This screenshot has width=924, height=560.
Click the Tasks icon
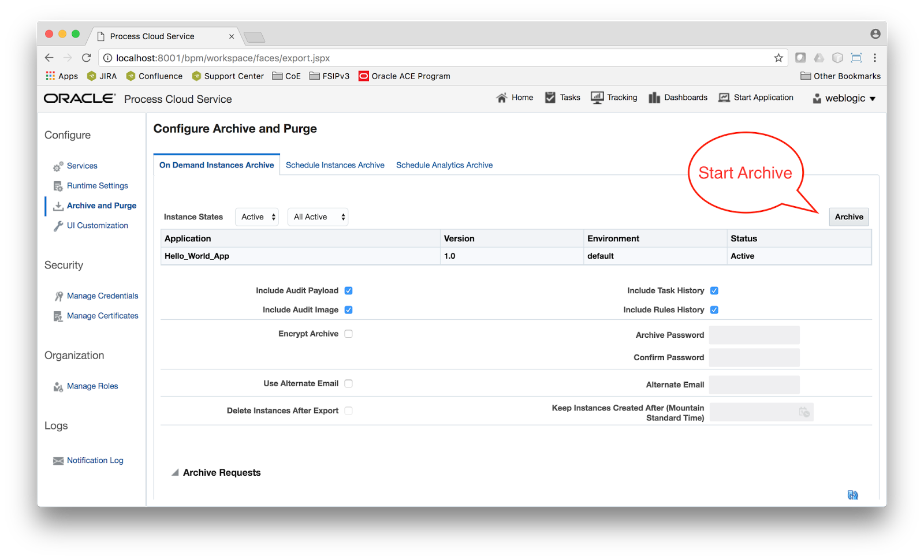(x=550, y=97)
